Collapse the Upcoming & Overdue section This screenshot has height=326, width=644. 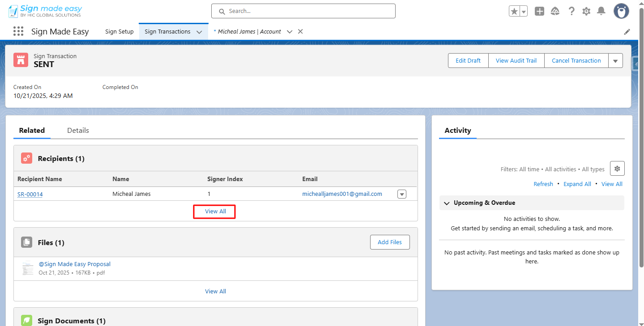click(447, 203)
